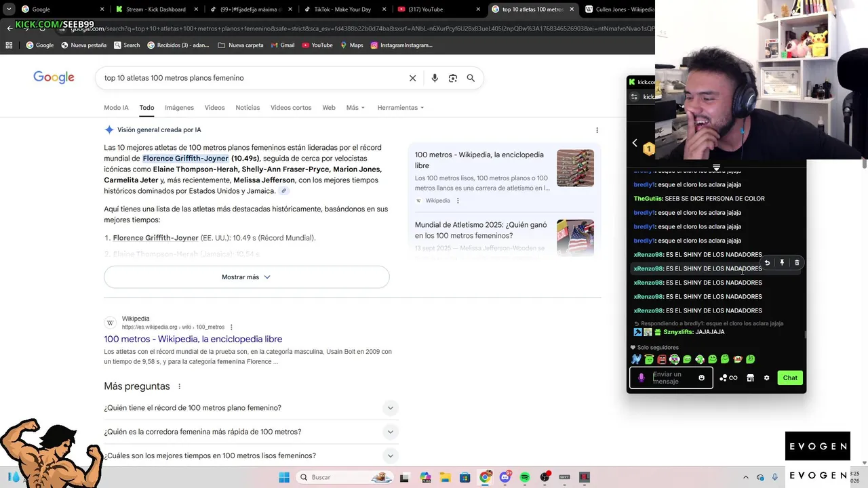868x488 pixels.
Task: Switch to the Web results tab
Action: pyautogui.click(x=329, y=108)
